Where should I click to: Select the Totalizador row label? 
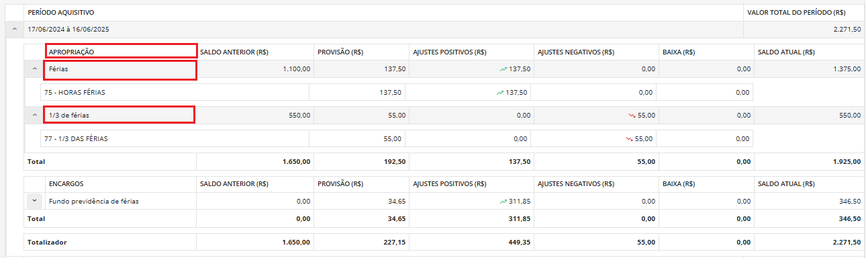[47, 242]
